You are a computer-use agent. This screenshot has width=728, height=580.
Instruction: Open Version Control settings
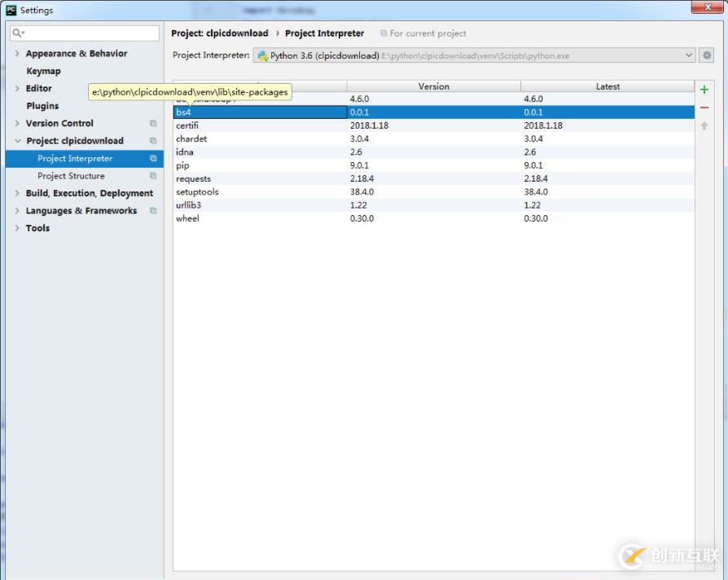click(x=59, y=123)
